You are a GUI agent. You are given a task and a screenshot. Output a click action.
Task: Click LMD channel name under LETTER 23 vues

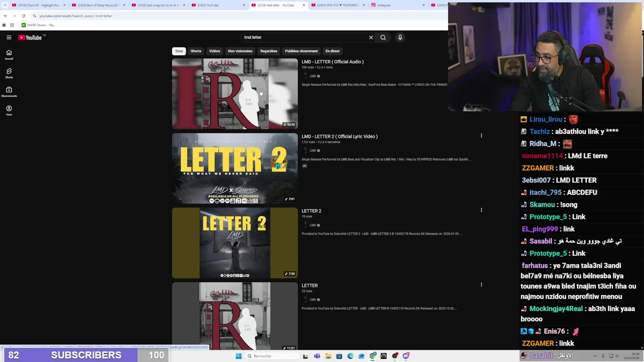[313, 300]
